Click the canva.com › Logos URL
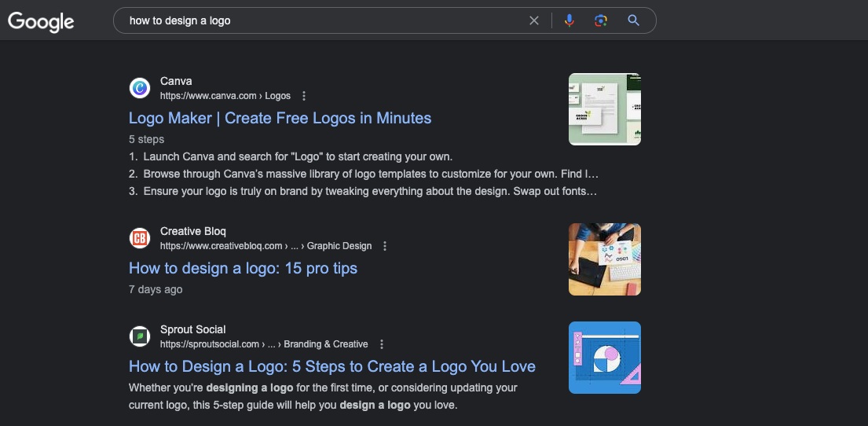This screenshot has height=426, width=868. [x=225, y=96]
